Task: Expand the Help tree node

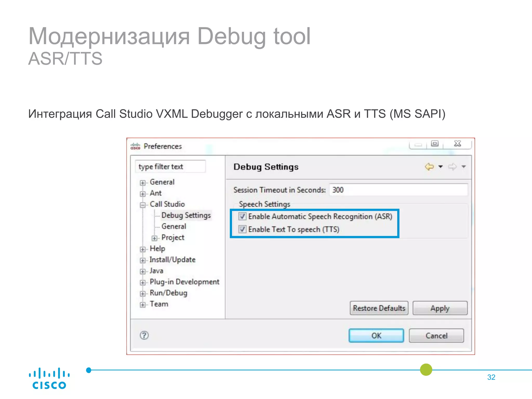Action: [x=142, y=249]
